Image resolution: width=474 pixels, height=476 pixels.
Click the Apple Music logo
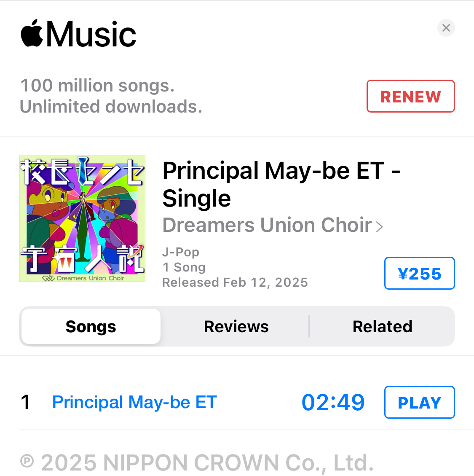pyautogui.click(x=78, y=34)
